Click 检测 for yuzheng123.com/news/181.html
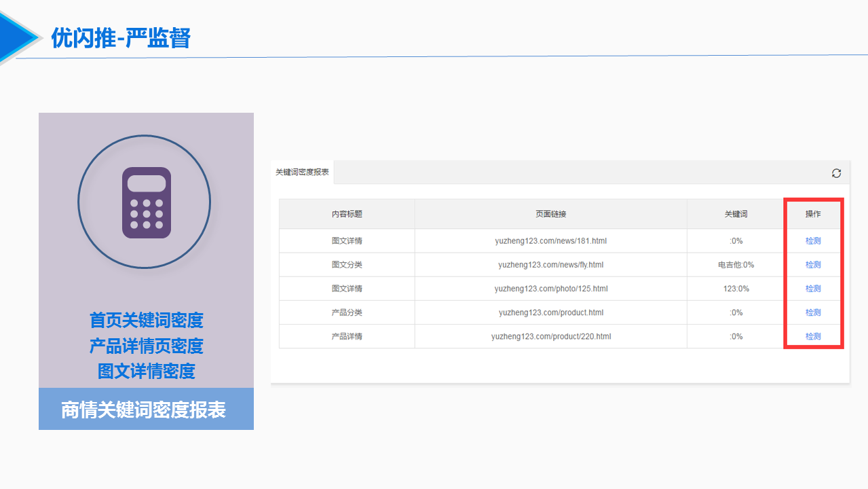 coord(813,241)
